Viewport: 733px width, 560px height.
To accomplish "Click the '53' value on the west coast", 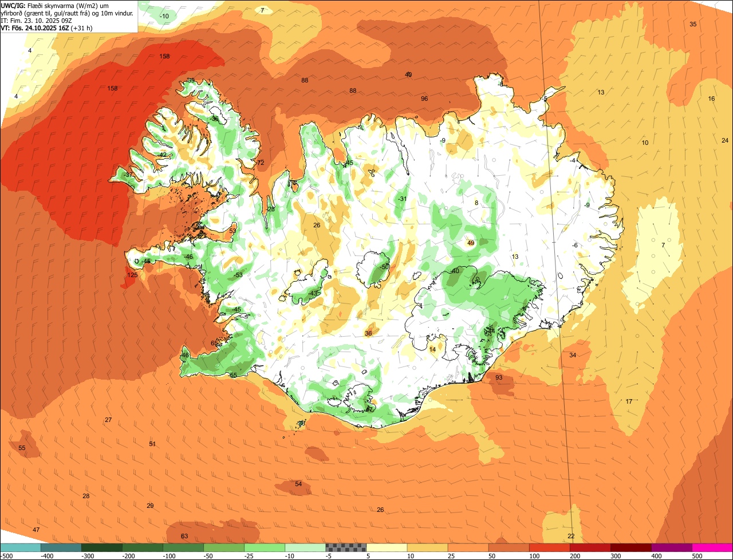I will (232, 231).
